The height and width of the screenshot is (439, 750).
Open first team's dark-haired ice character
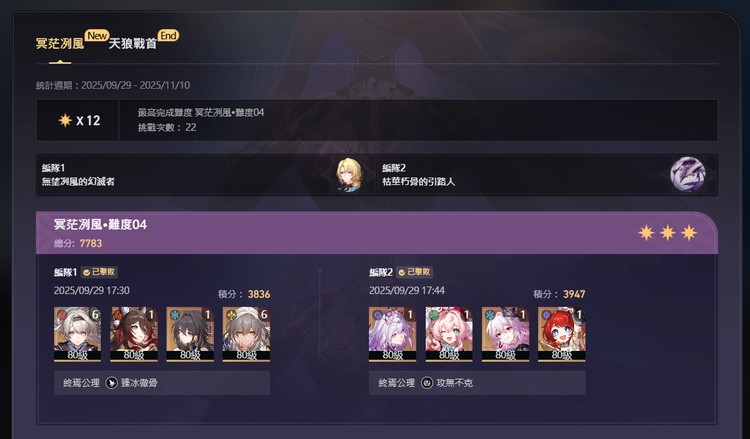pos(190,334)
